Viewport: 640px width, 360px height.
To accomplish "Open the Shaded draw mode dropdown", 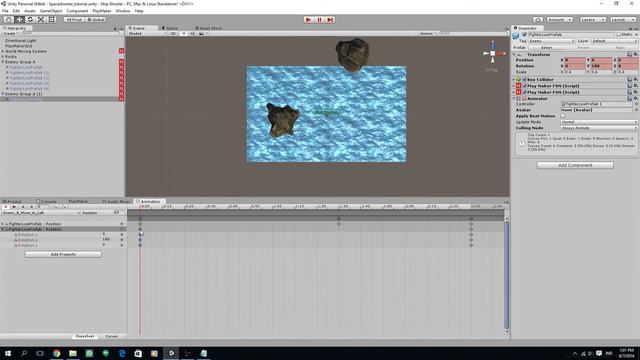I will click(x=147, y=33).
